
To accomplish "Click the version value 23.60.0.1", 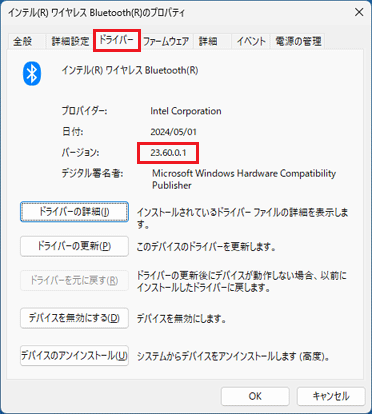I will (168, 153).
